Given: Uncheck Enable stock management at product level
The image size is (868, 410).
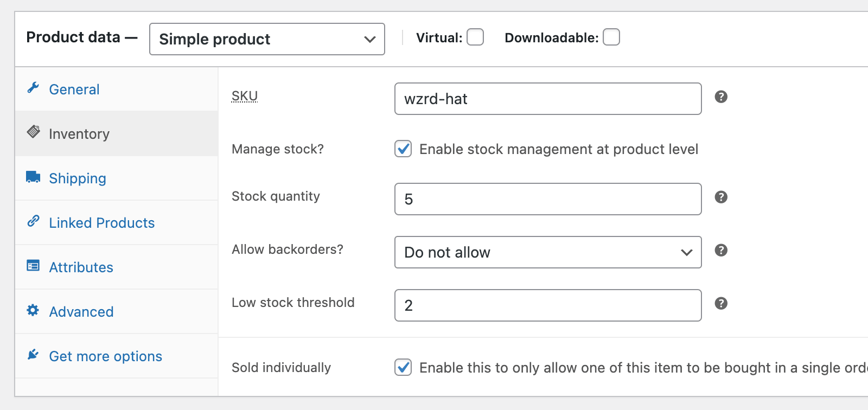Looking at the screenshot, I should coord(403,149).
